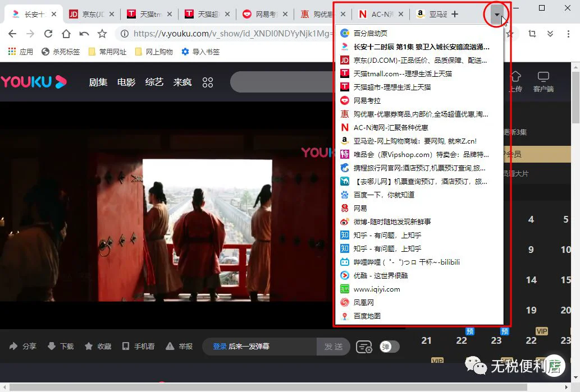Close the 长安十二时辰 tab
The image size is (580, 392).
[x=54, y=14]
